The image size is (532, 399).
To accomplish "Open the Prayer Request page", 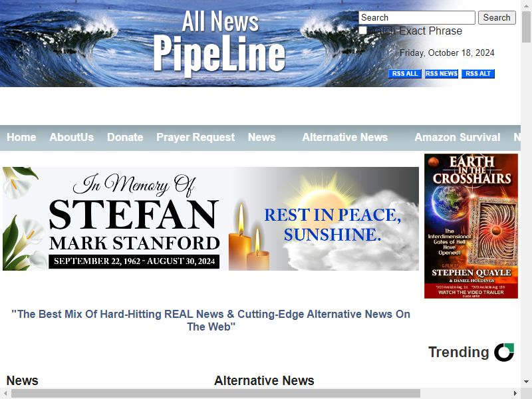I will point(196,137).
